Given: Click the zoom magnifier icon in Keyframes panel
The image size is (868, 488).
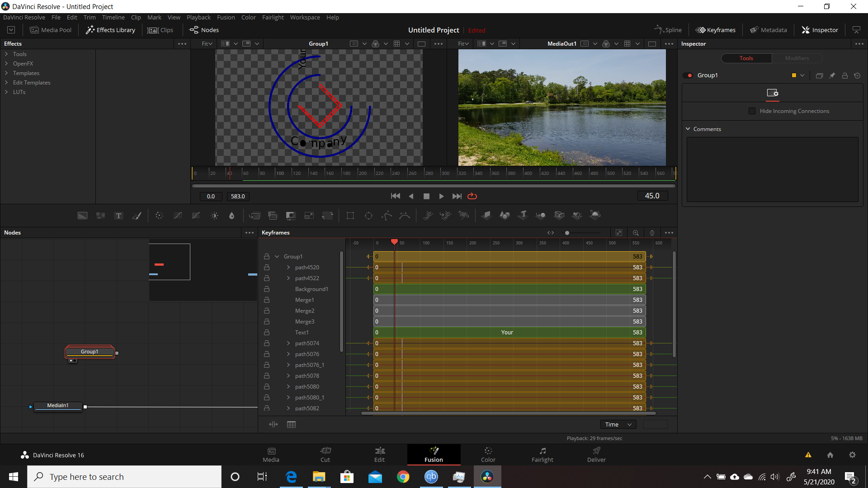Looking at the screenshot, I should [x=636, y=233].
